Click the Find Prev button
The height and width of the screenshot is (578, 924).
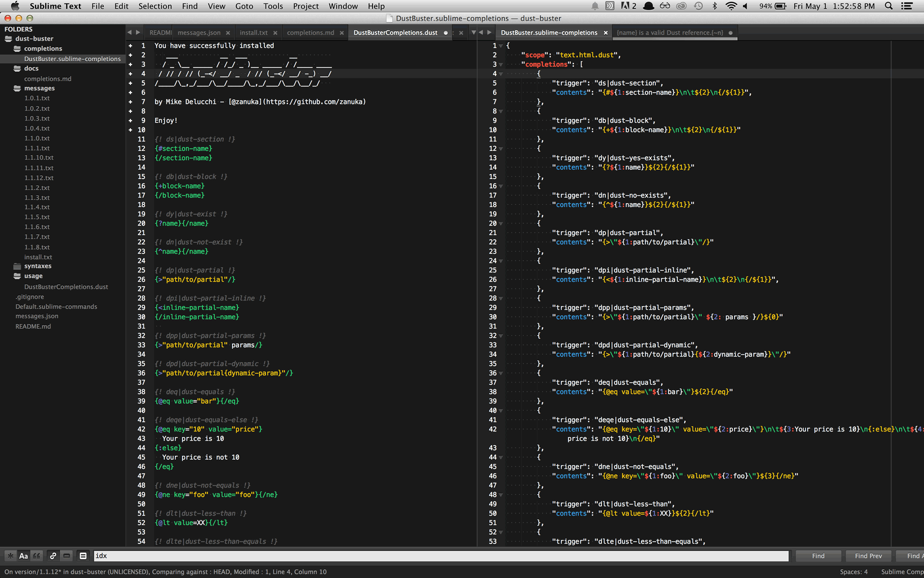coord(868,556)
